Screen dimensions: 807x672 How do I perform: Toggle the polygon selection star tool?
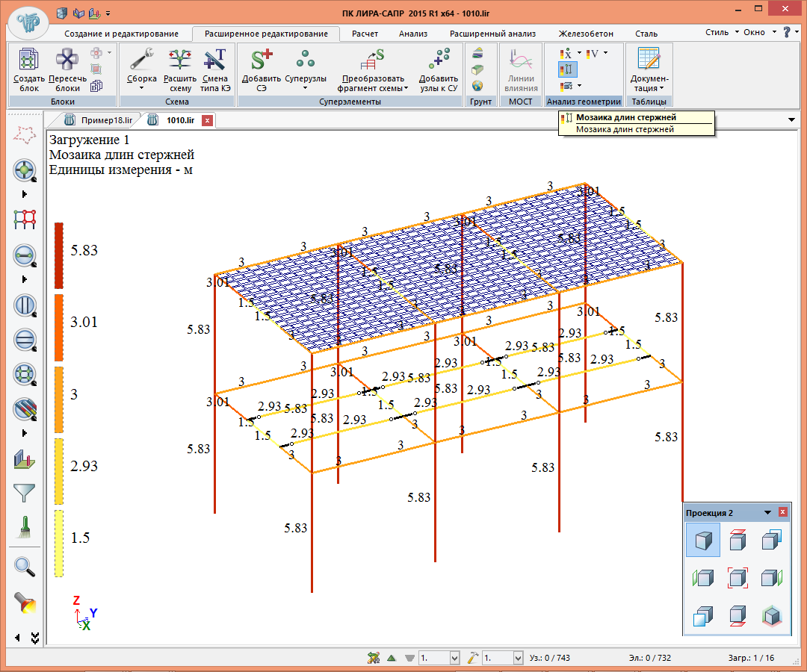coord(25,135)
